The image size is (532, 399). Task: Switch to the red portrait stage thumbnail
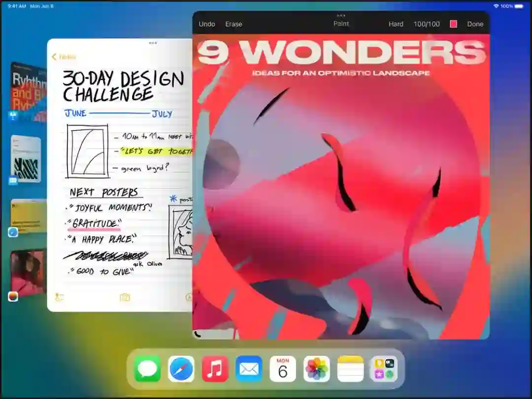pos(29,273)
